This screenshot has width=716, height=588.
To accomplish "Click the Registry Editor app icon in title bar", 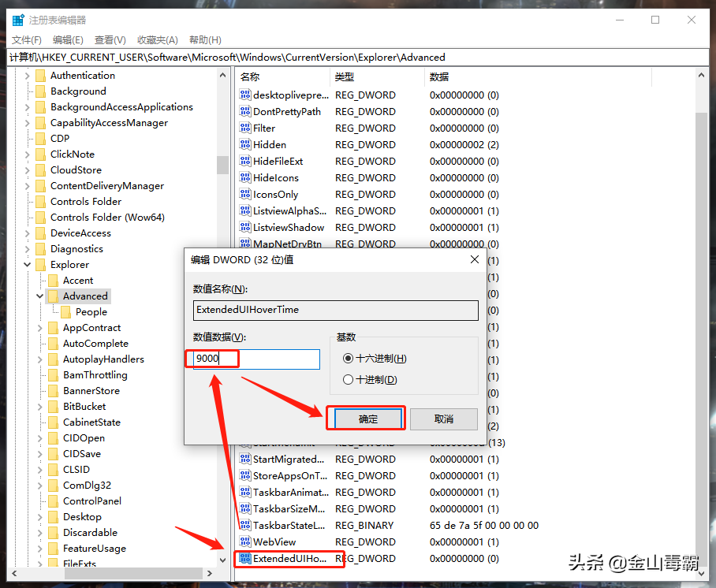I will [18, 20].
